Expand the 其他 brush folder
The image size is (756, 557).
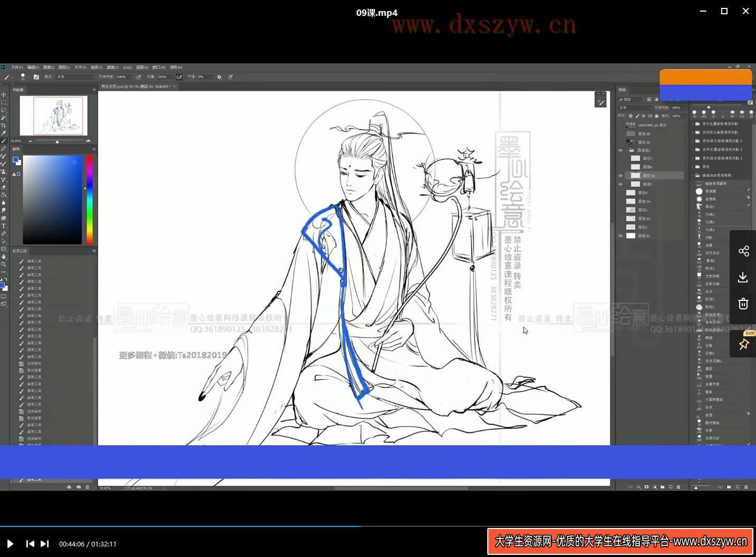point(693,166)
